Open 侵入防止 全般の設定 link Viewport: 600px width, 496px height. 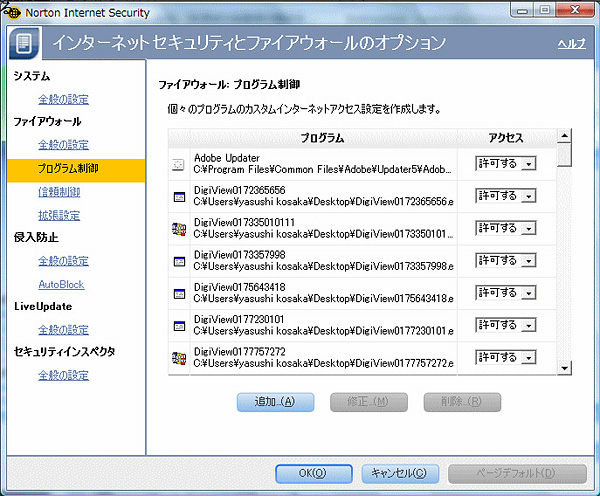(x=64, y=261)
